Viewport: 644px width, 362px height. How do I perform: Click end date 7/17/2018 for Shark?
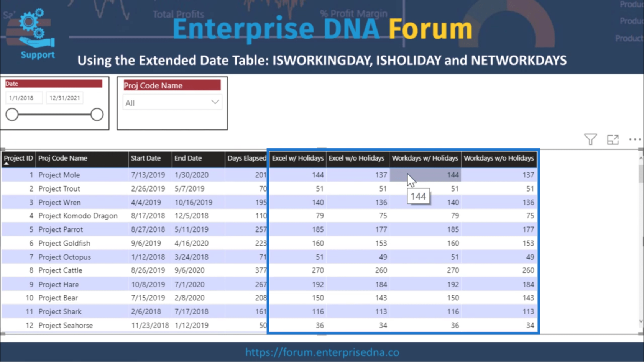pyautogui.click(x=192, y=312)
